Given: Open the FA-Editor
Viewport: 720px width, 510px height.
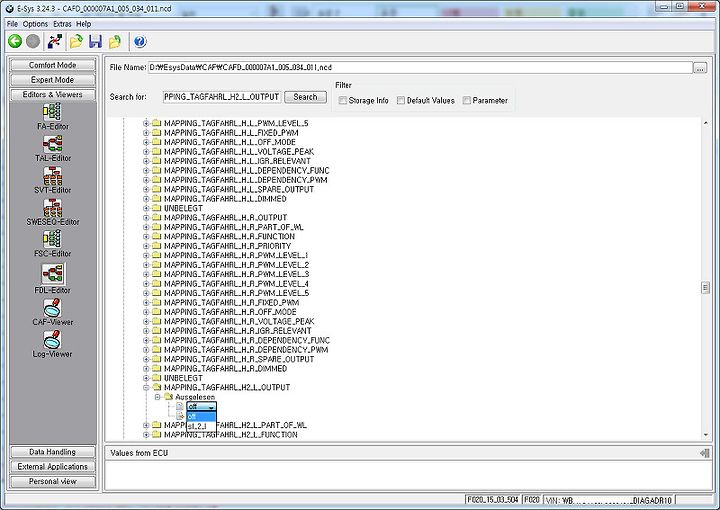Looking at the screenshot, I should pyautogui.click(x=52, y=117).
